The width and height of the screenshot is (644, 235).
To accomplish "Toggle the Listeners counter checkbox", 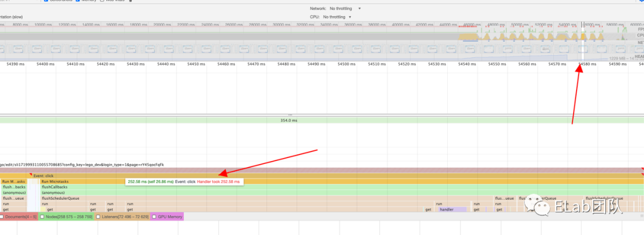I will [98, 217].
